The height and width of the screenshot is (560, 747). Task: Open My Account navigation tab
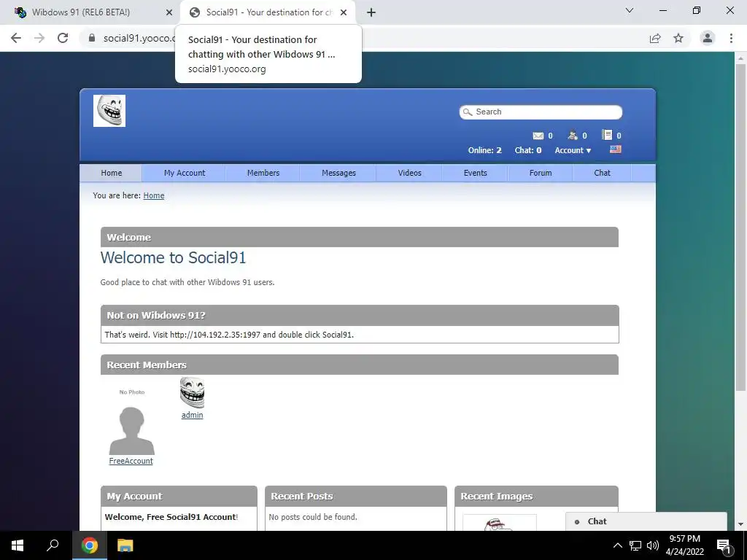point(185,173)
